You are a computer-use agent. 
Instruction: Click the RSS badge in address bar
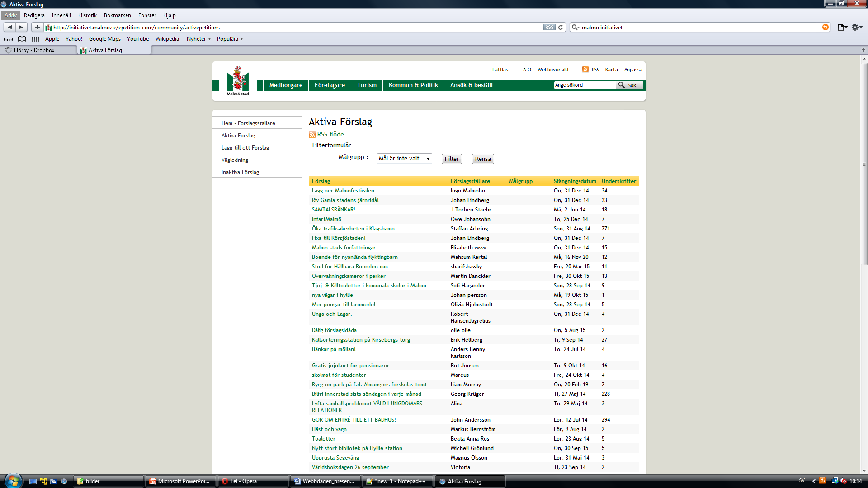point(549,28)
